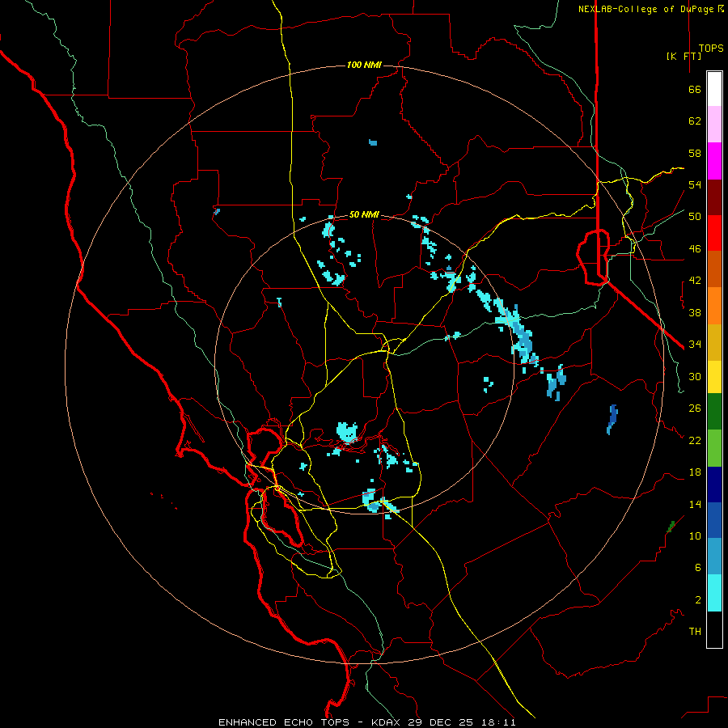Click the bright yellow legend swatch
Viewport: 728px width, 728px height.
[x=714, y=377]
